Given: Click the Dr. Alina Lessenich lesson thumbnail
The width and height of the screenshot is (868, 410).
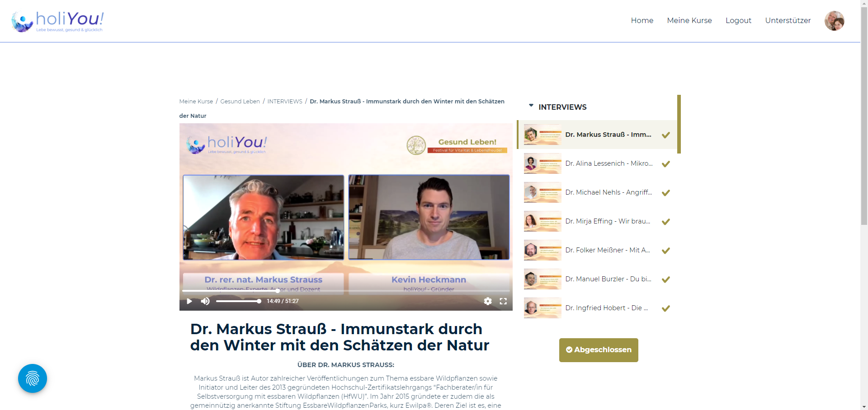Looking at the screenshot, I should pos(542,163).
